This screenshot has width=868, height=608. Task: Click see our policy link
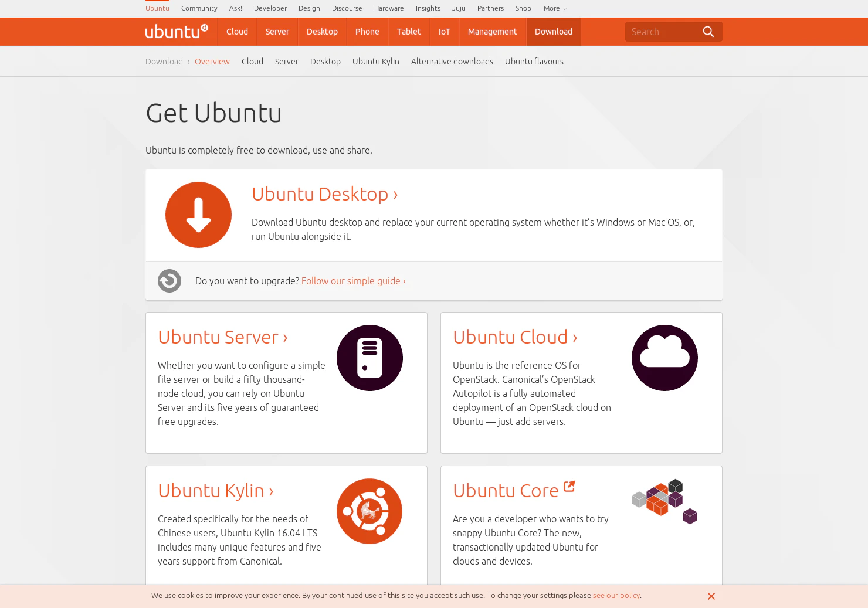[616, 595]
